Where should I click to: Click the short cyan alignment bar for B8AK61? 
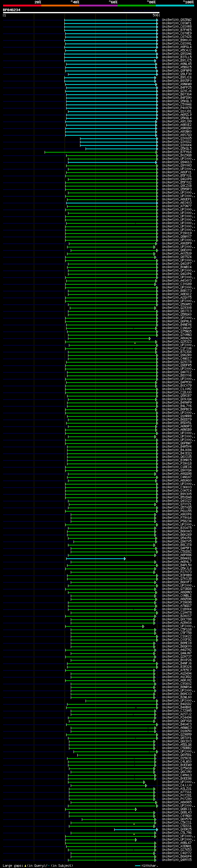pyautogui.click(x=96, y=559)
